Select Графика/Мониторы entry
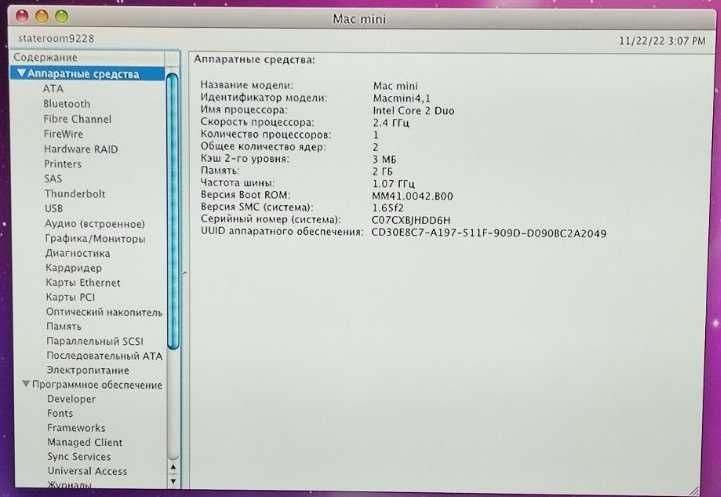Screen dimensions: 721x497 pos(95,239)
